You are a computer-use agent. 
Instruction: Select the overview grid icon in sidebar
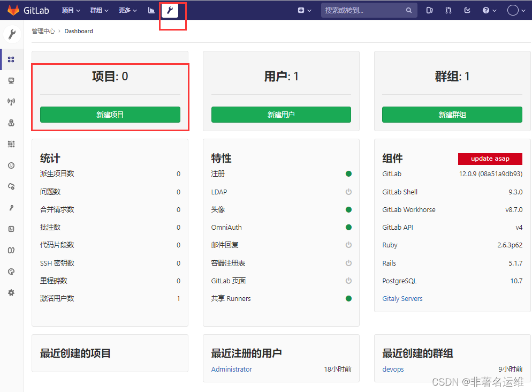[x=11, y=59]
